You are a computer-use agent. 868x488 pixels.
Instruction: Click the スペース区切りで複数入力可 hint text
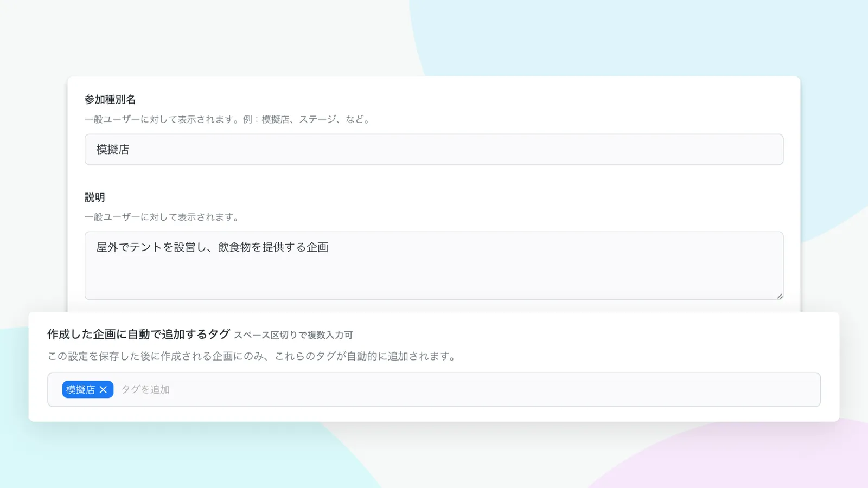point(293,335)
